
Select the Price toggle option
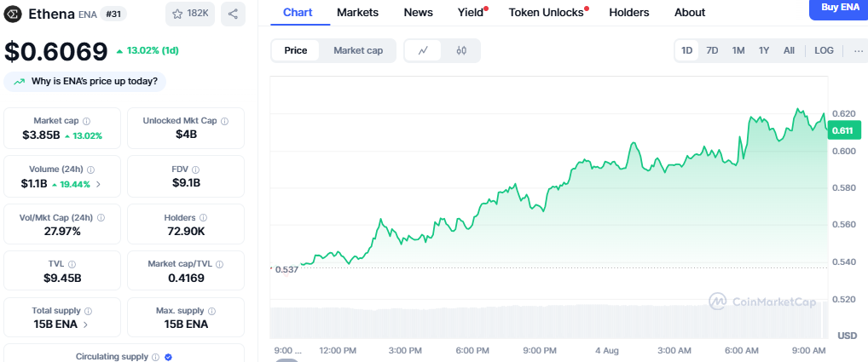tap(296, 51)
